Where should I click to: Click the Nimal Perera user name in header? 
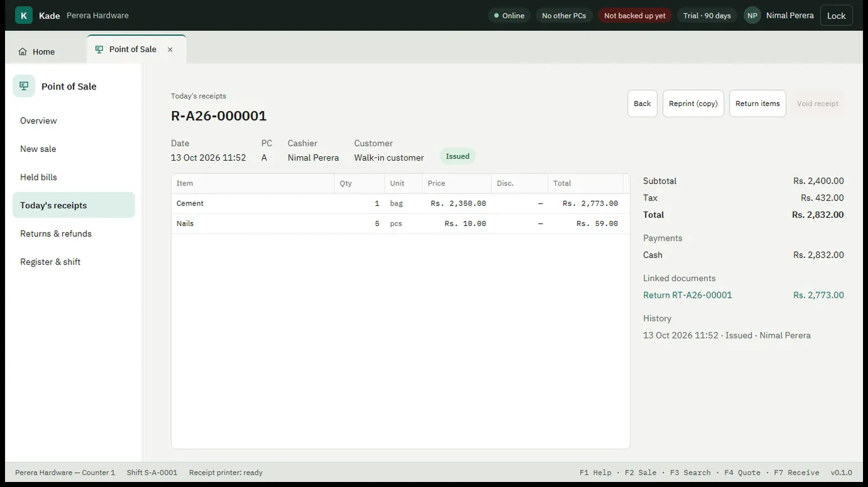click(790, 15)
